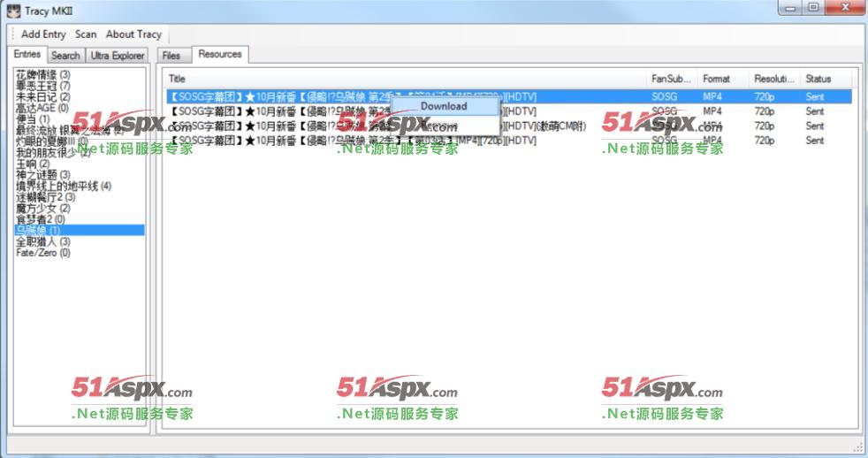Click the Tracy MKII app icon in title bar

click(13, 11)
